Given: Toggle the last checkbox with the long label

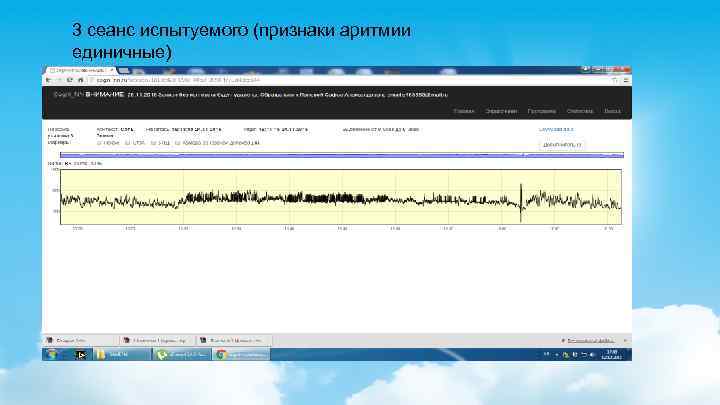Looking at the screenshot, I should pyautogui.click(x=177, y=143).
